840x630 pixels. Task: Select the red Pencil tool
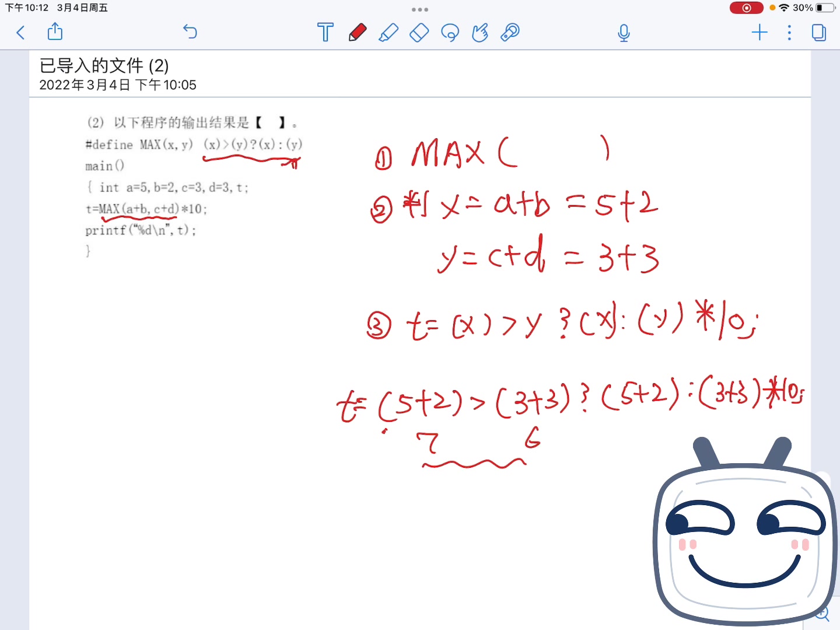tap(358, 33)
